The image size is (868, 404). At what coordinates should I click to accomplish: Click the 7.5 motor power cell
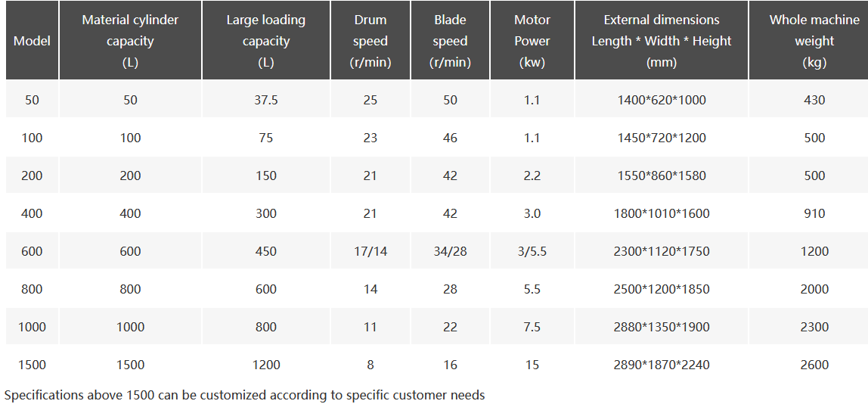[x=532, y=327]
